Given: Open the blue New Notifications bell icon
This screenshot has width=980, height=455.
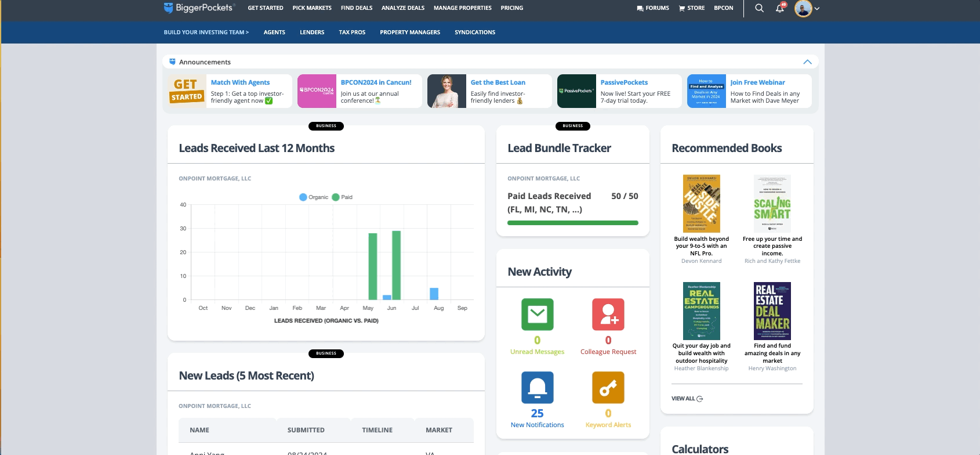Looking at the screenshot, I should pos(537,387).
